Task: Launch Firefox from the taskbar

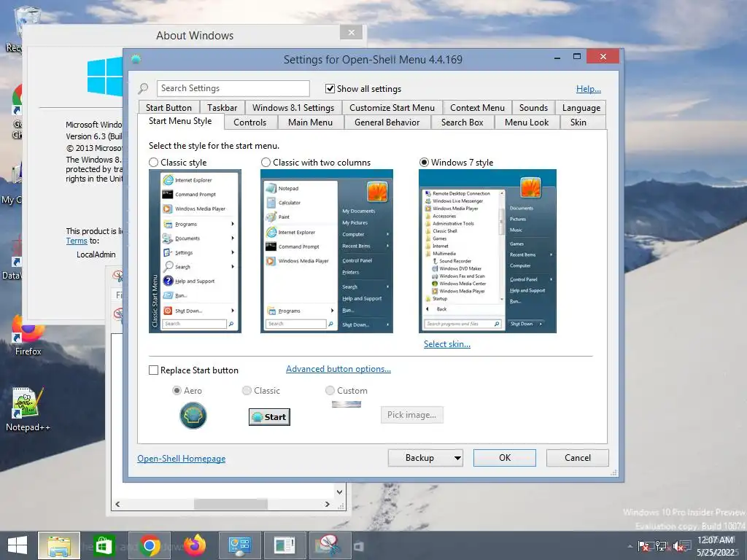Action: point(195,545)
